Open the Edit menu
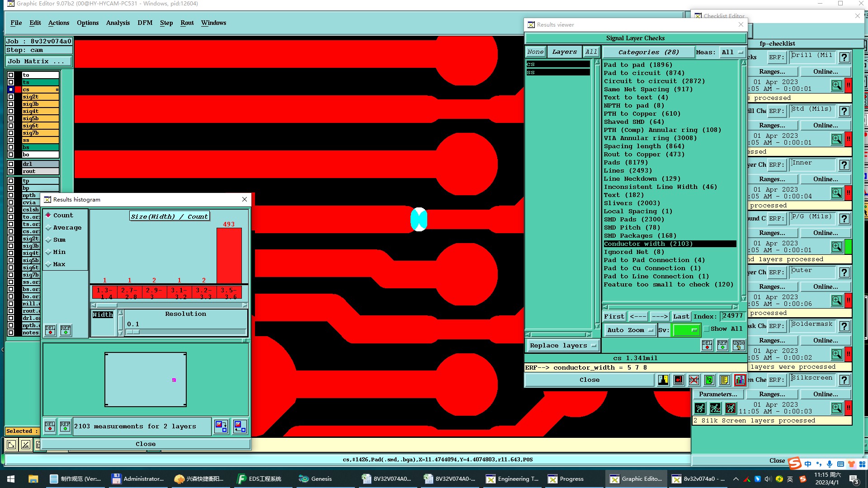 pos(35,23)
